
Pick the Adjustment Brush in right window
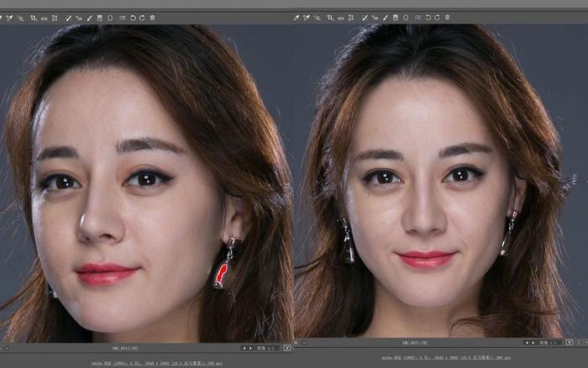click(385, 17)
